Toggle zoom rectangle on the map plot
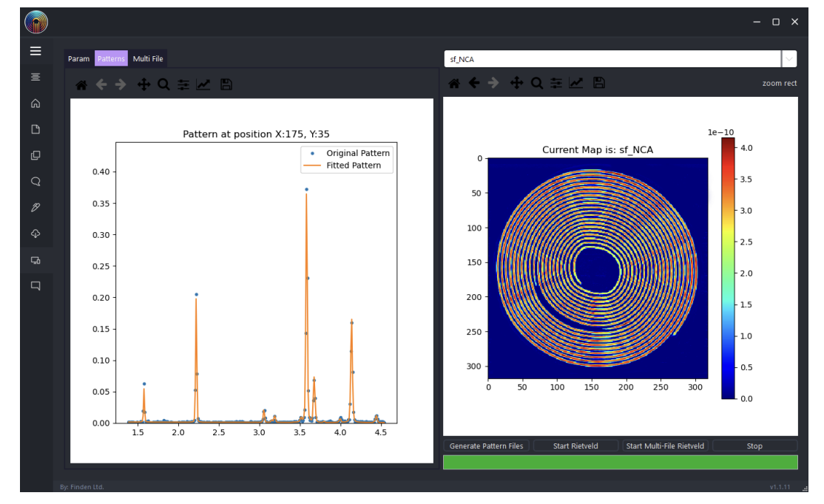Screen dimensions: 824x504 click(536, 84)
